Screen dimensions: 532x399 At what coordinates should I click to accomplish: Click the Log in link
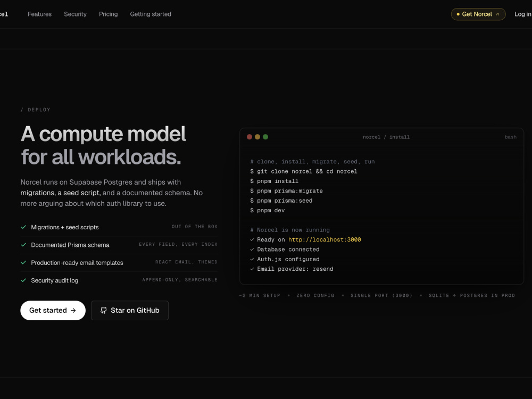click(x=523, y=14)
